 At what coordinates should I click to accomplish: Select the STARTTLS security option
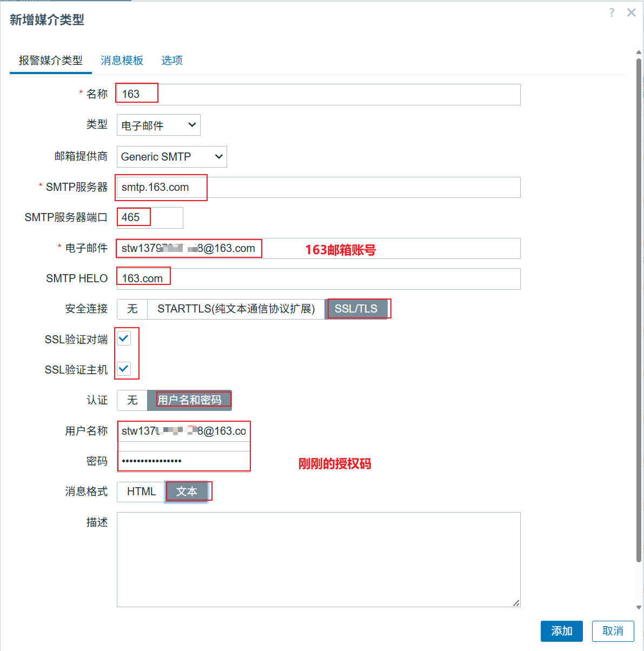[236, 309]
